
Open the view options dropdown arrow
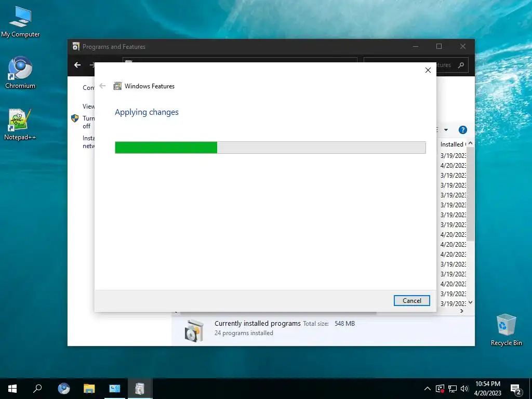(446, 130)
